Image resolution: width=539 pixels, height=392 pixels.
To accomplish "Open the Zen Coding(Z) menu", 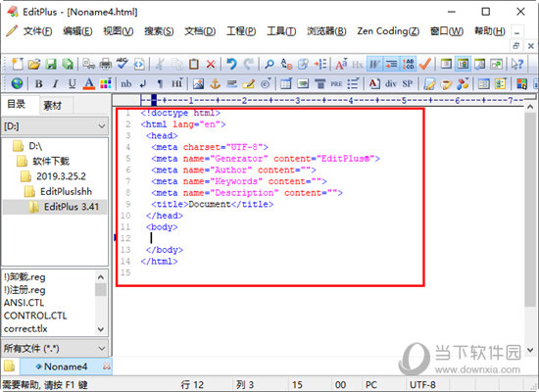I will tap(388, 31).
